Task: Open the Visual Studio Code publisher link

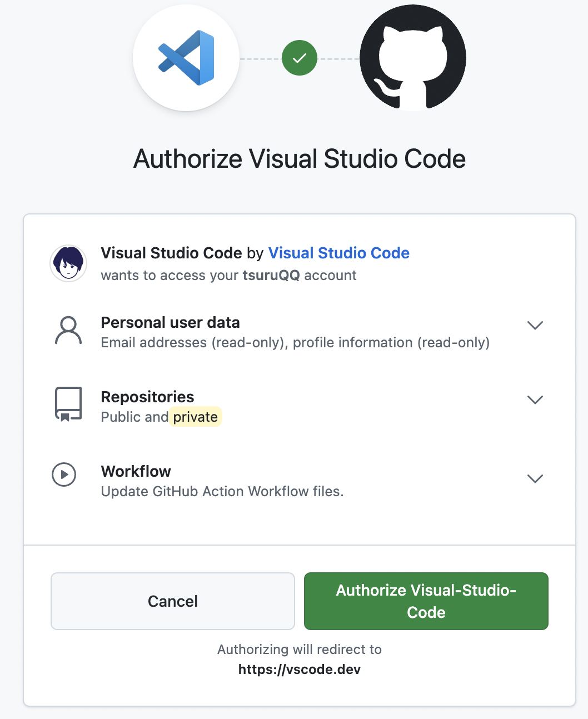Action: (339, 253)
